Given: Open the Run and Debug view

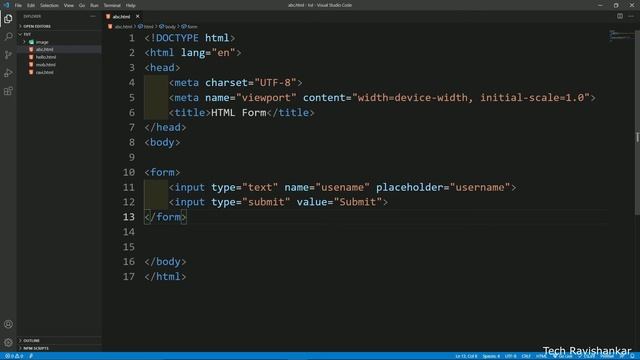Looking at the screenshot, I should click(8, 73).
